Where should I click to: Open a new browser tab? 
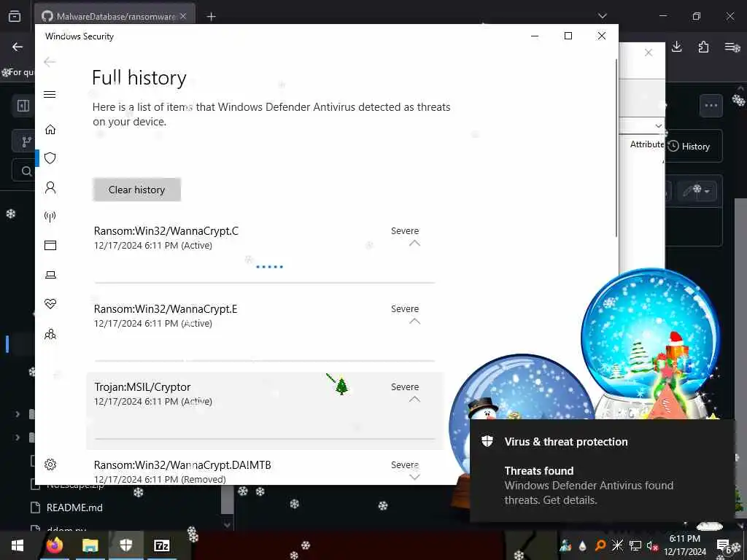[211, 17]
